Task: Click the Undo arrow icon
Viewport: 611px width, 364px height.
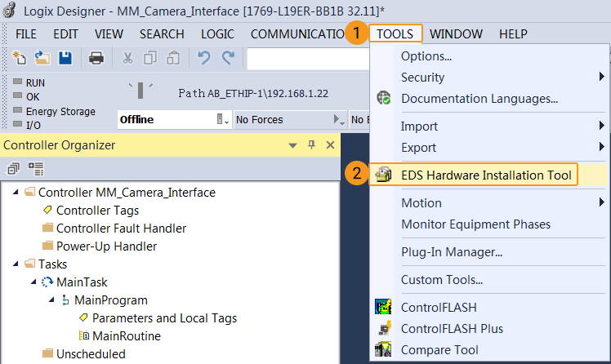Action: pos(205,58)
